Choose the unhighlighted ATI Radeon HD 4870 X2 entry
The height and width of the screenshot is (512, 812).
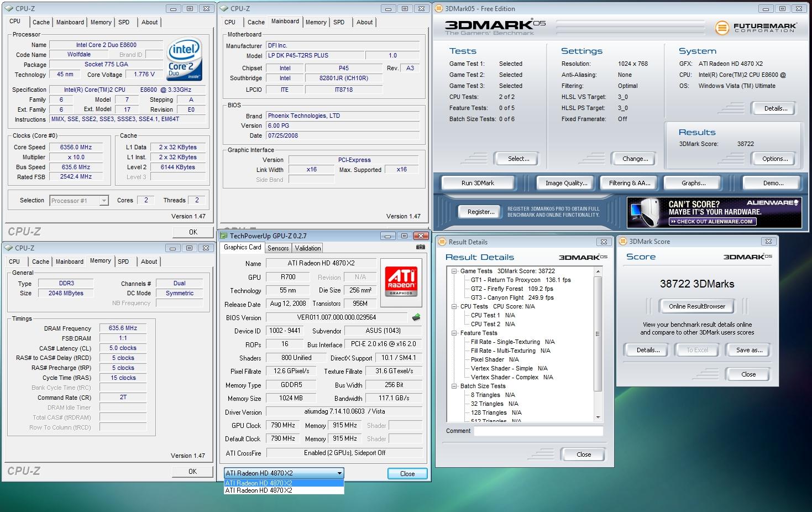(x=284, y=490)
